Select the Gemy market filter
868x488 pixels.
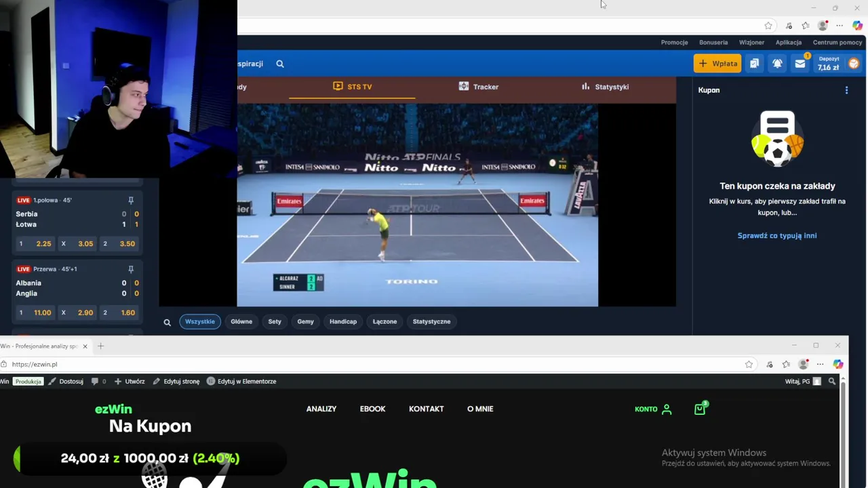[x=305, y=322]
